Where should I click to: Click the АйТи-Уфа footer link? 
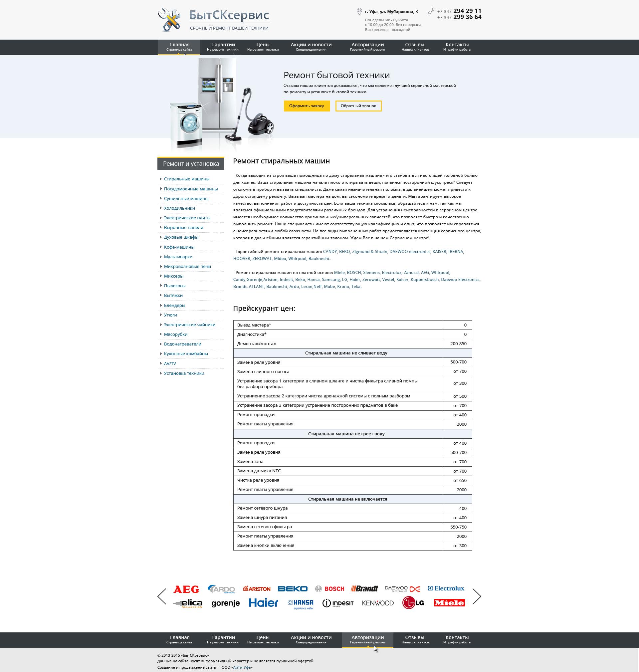[x=242, y=667]
